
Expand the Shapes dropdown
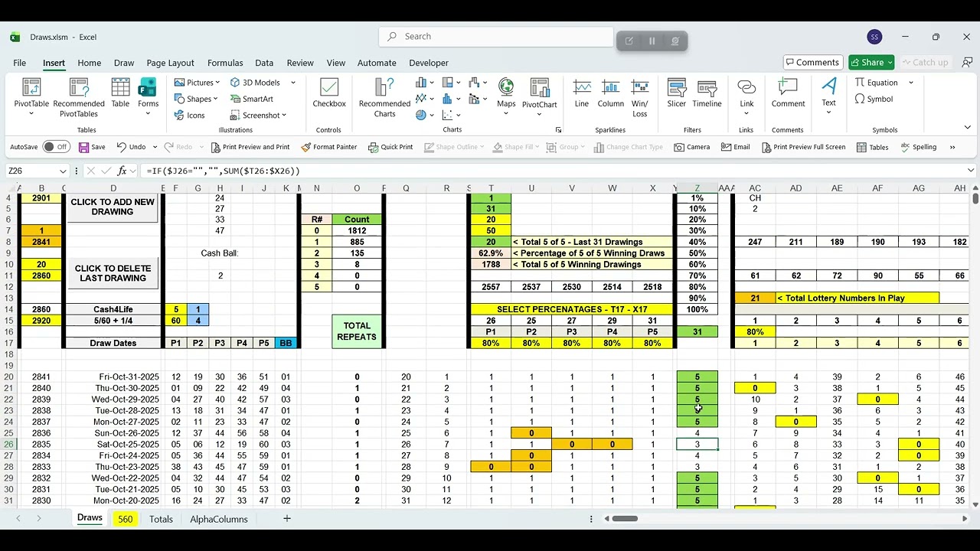click(215, 99)
